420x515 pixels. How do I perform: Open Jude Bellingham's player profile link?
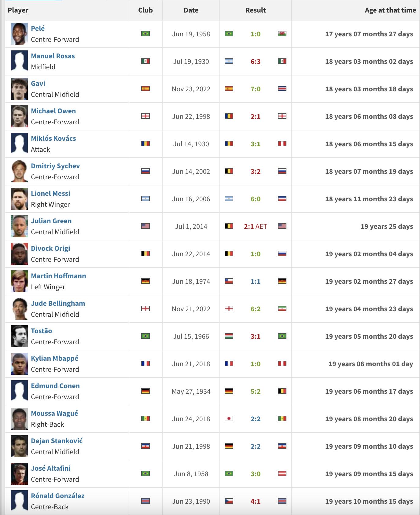point(58,303)
